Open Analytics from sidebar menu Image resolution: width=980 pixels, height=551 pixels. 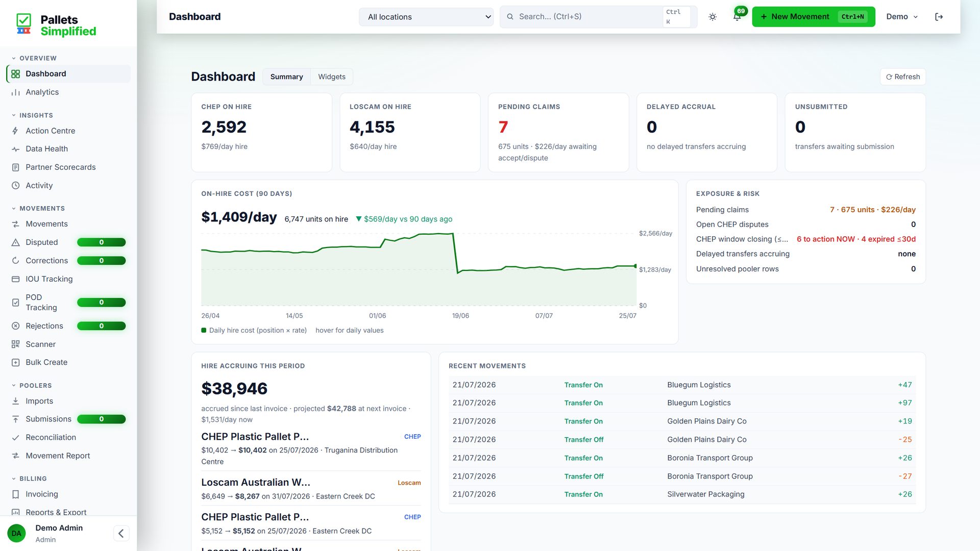click(68, 92)
